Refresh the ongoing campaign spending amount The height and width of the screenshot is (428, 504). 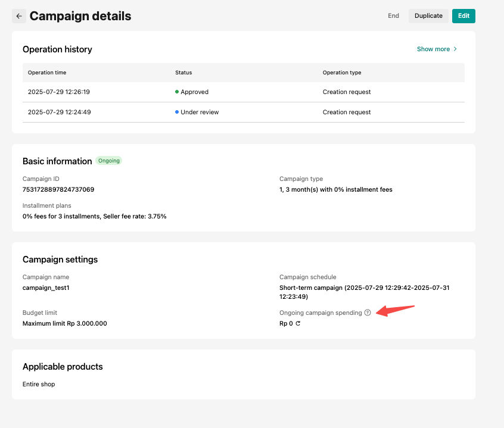[298, 324]
